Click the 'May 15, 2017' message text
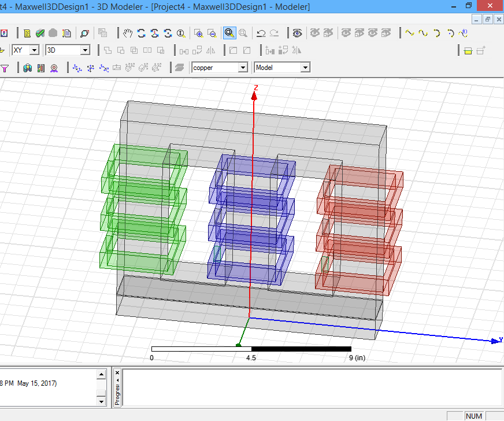 (37, 383)
